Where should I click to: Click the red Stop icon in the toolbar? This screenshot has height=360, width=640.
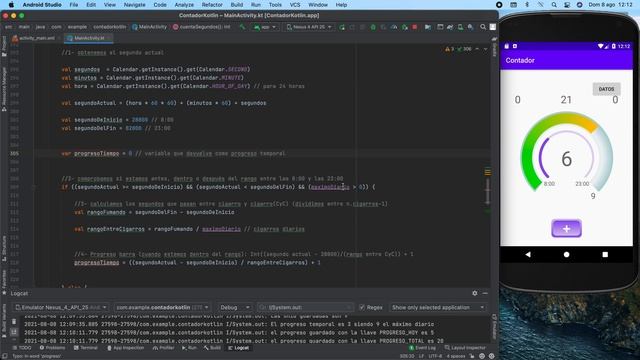click(415, 27)
